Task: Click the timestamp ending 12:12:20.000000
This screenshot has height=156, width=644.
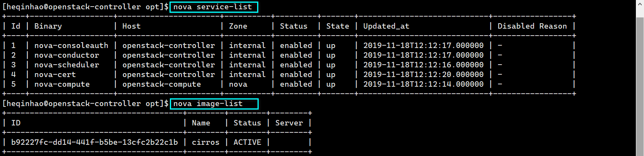Action: click(x=424, y=75)
